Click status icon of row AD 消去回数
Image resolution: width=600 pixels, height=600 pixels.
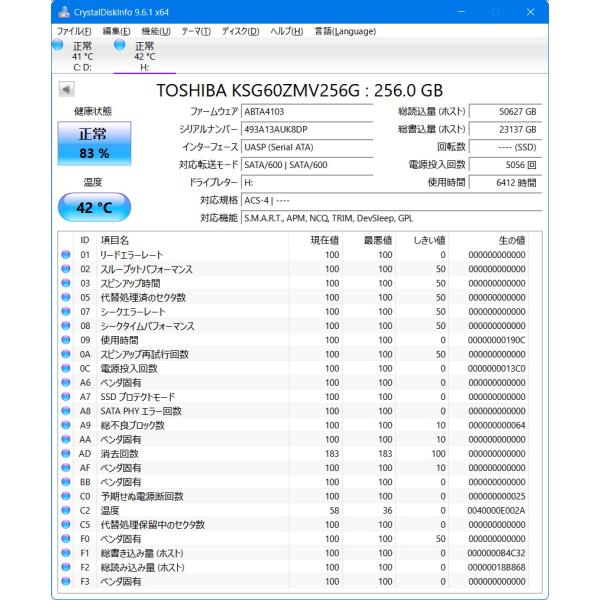pyautogui.click(x=66, y=453)
